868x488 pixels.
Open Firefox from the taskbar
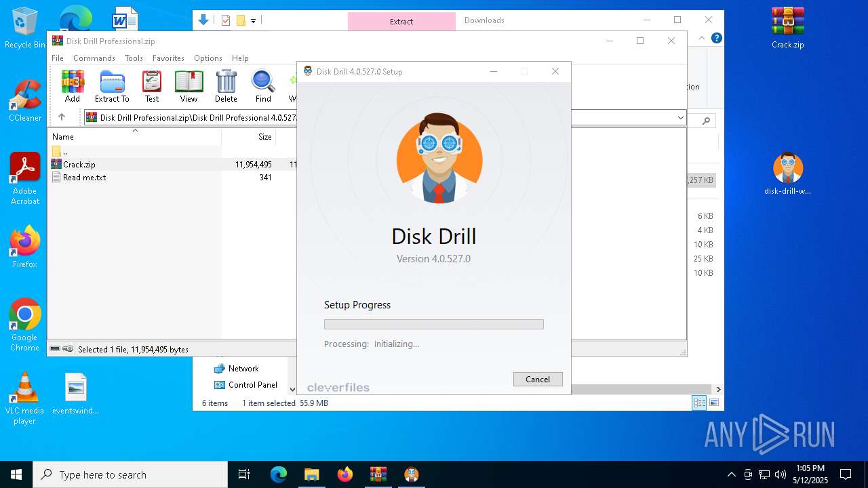coord(344,474)
